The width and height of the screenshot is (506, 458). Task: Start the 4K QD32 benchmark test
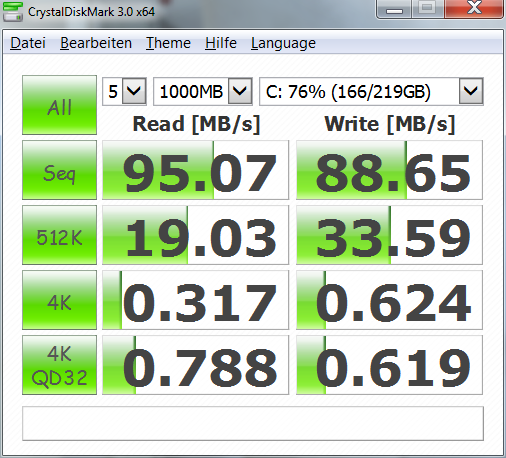point(59,365)
